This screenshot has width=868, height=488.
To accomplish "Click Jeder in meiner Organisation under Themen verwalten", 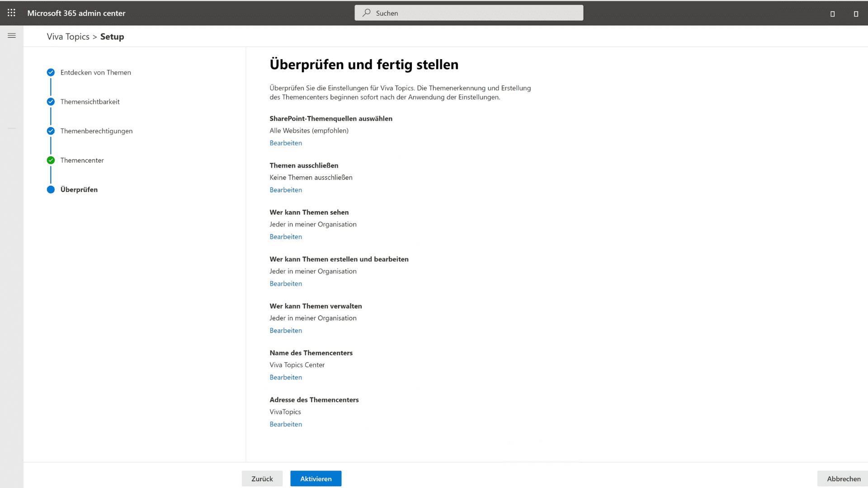I will coord(313,318).
